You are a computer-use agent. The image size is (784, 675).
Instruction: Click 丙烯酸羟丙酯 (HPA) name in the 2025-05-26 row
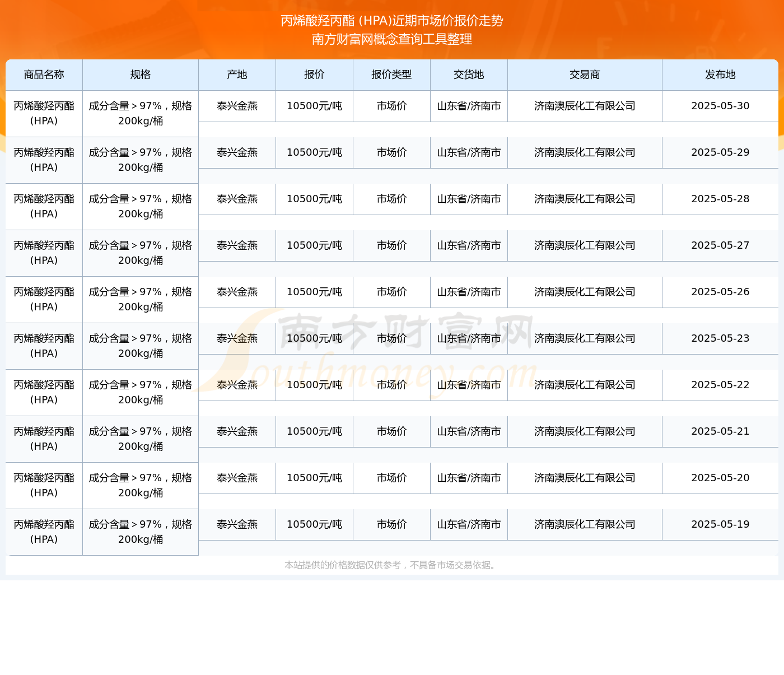tap(44, 300)
